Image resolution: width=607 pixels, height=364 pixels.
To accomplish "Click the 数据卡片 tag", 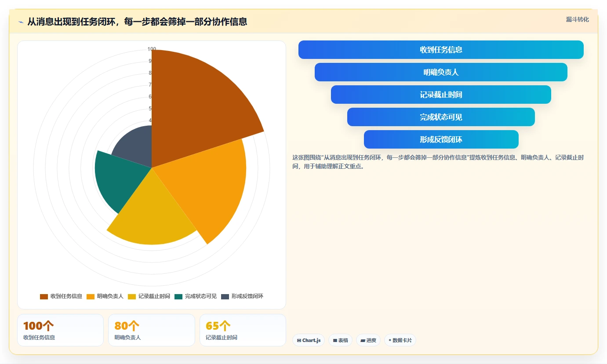I will point(400,340).
